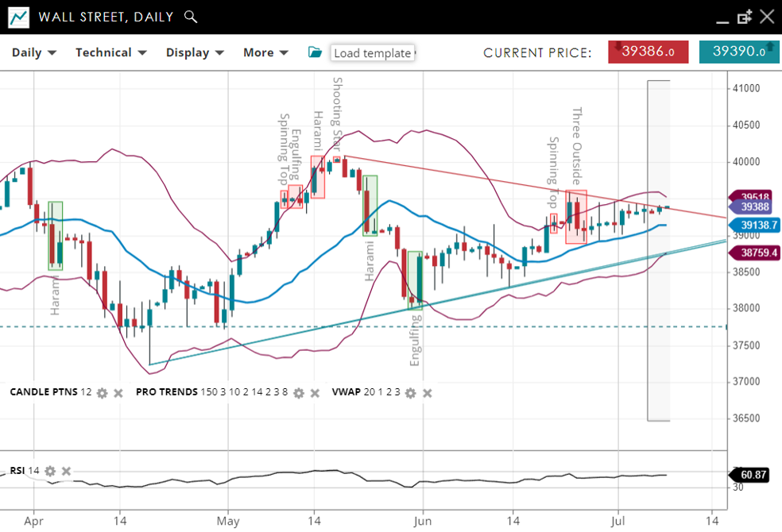Viewport: 782px width, 532px height.
Task: Open the More menu
Action: pyautogui.click(x=269, y=52)
